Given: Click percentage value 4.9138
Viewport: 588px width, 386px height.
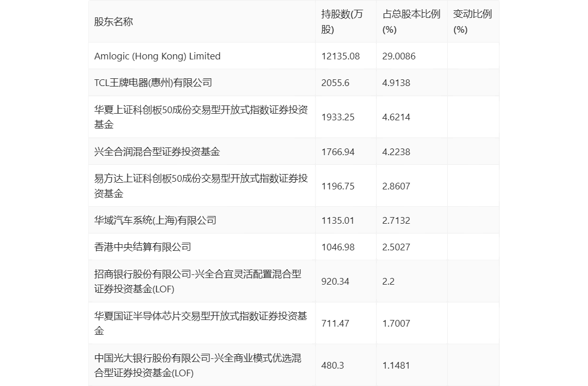Looking at the screenshot, I should (396, 83).
